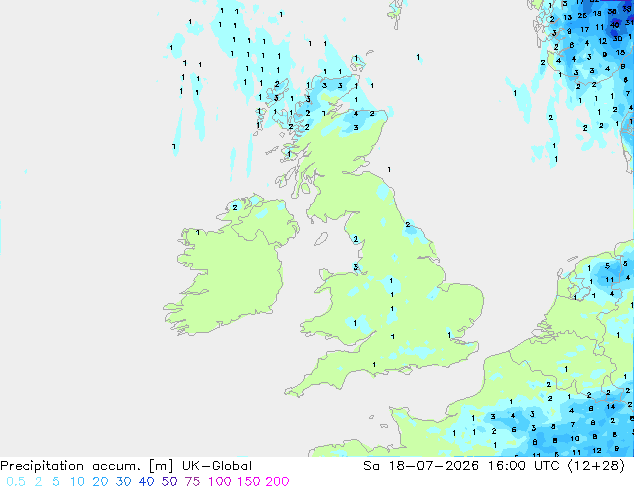The width and height of the screenshot is (634, 490).
Task: Click the "16:00 UTC" time label
Action: [524, 466]
